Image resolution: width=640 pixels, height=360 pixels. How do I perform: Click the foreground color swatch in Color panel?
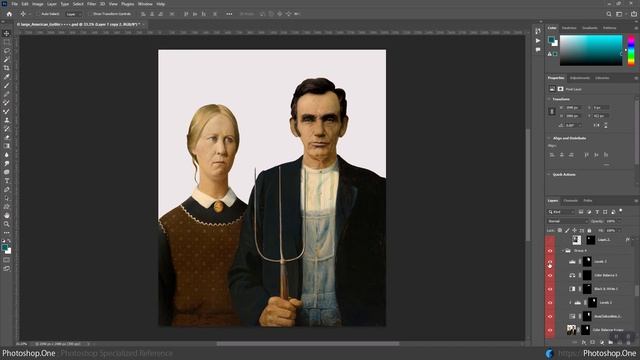[x=551, y=40]
